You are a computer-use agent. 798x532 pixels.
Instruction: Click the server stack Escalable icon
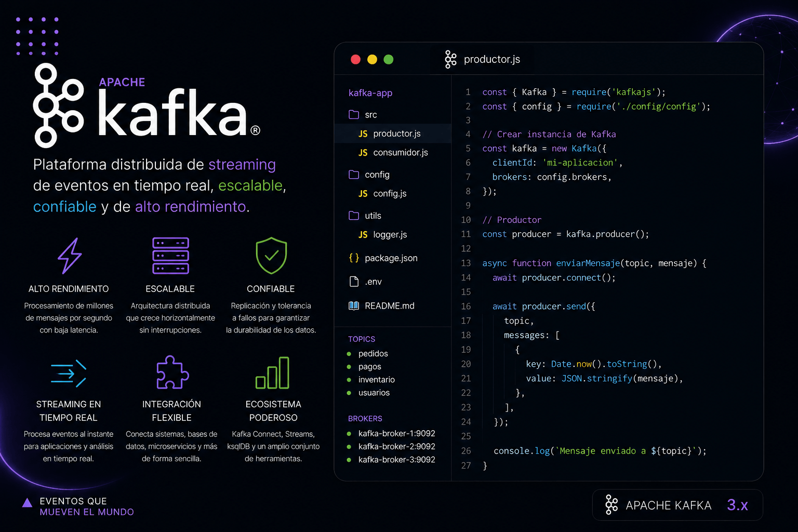coord(170,256)
